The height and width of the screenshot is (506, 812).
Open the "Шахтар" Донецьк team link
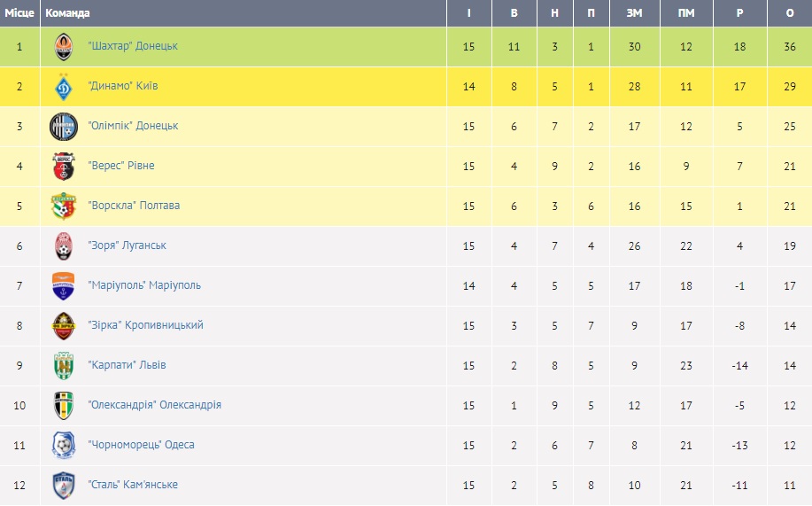(x=134, y=46)
